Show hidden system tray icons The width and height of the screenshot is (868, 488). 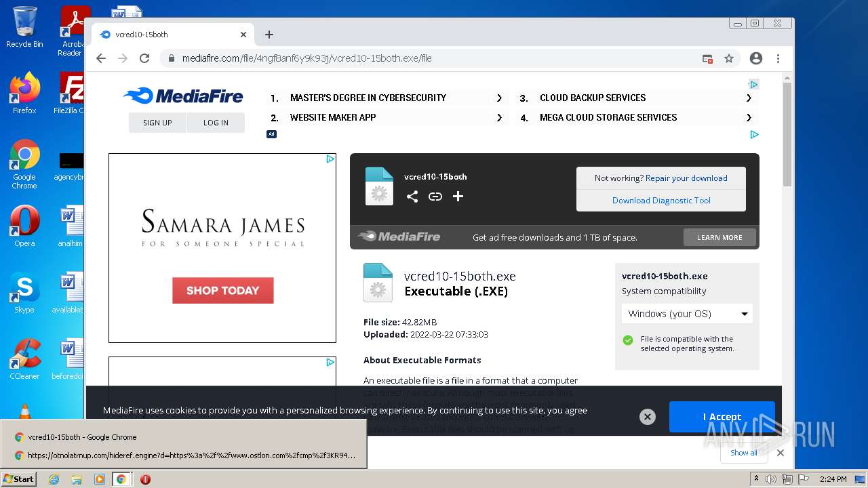tap(756, 479)
